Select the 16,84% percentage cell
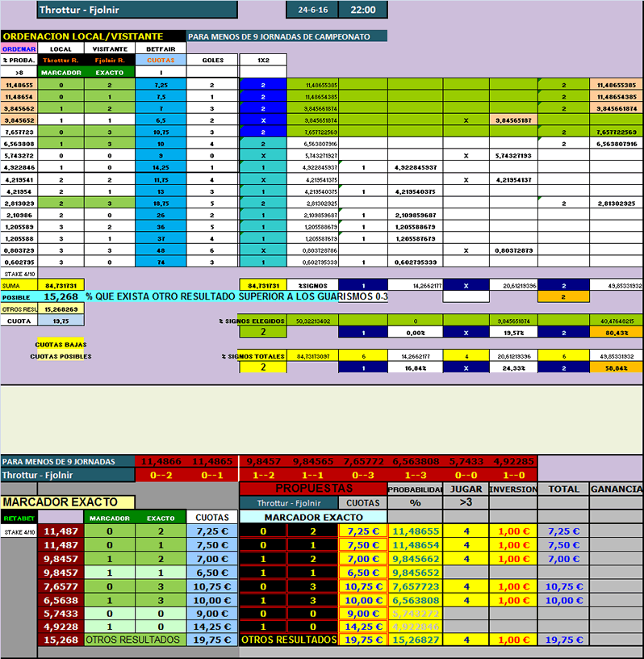This screenshot has width=644, height=659. click(x=415, y=367)
